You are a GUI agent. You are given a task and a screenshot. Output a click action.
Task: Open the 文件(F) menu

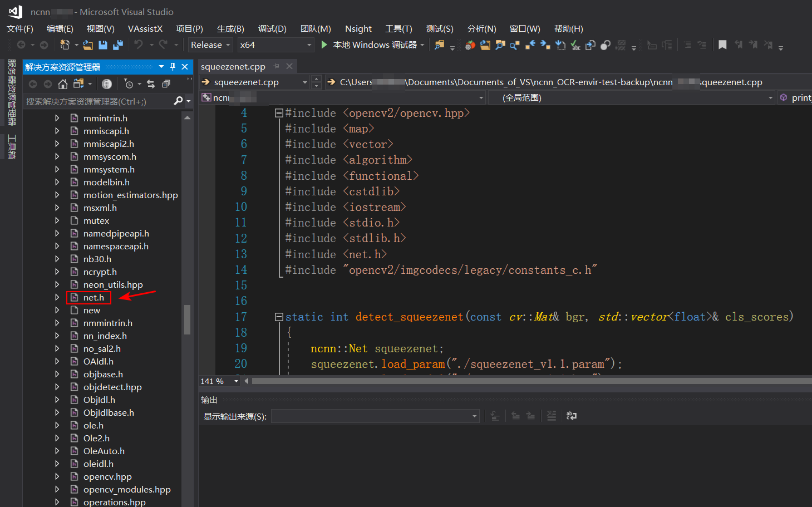20,28
